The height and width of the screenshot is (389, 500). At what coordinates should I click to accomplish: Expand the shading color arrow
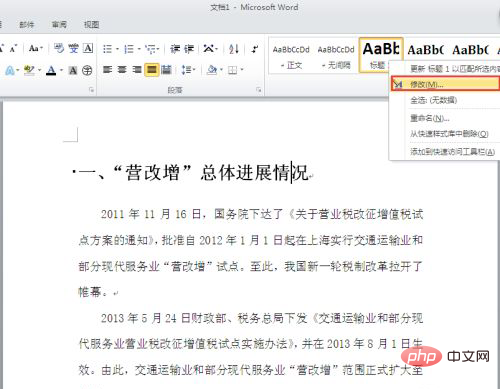click(x=221, y=70)
